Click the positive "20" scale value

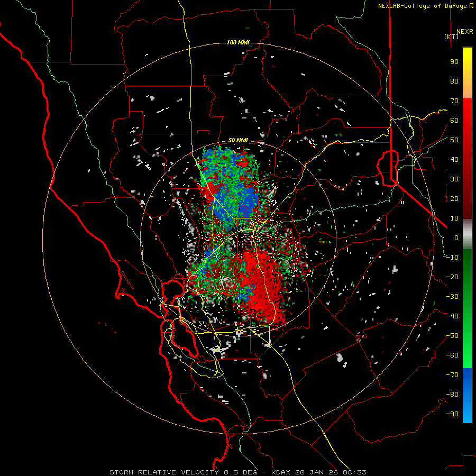[x=454, y=198]
